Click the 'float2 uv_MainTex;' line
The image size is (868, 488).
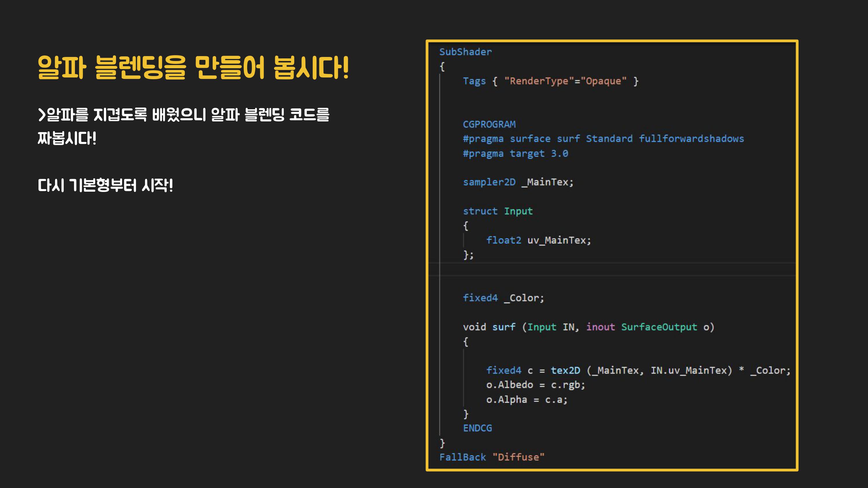538,240
